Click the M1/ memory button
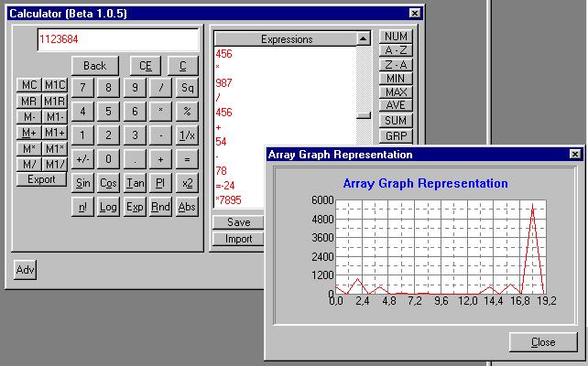This screenshot has width=588, height=366. coord(55,164)
